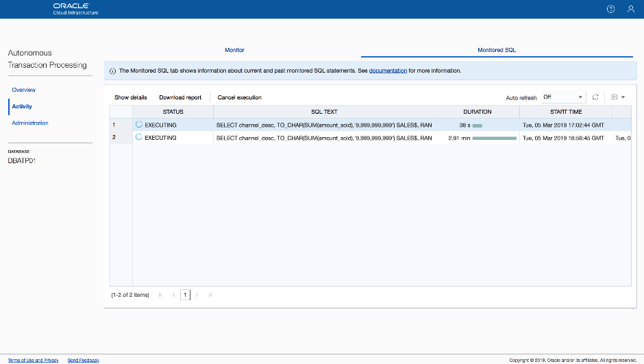Open Overview in the sidebar
Screen dimensions: 644x364
[x=24, y=90]
